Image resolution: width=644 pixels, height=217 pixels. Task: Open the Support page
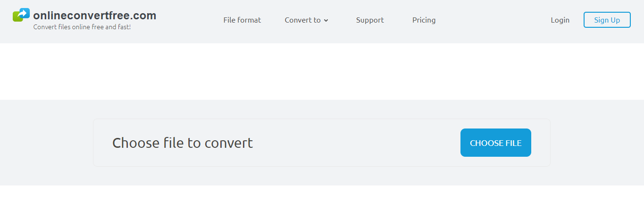[370, 20]
